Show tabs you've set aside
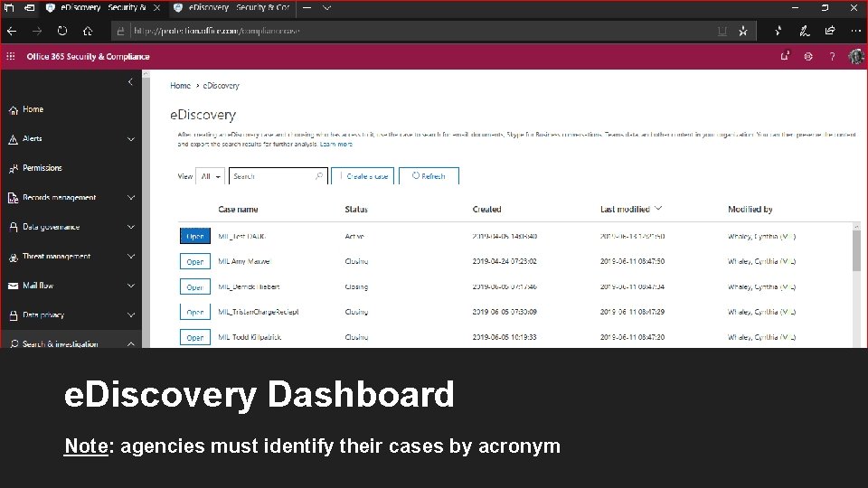The image size is (868, 488). point(9,8)
